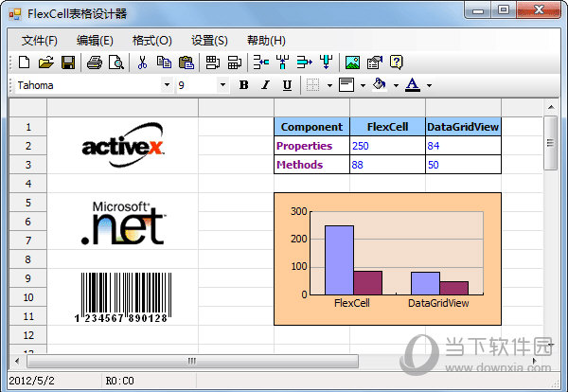The height and width of the screenshot is (392, 568).
Task: Select the barcode 1234567890128 image
Action: pyautogui.click(x=123, y=297)
